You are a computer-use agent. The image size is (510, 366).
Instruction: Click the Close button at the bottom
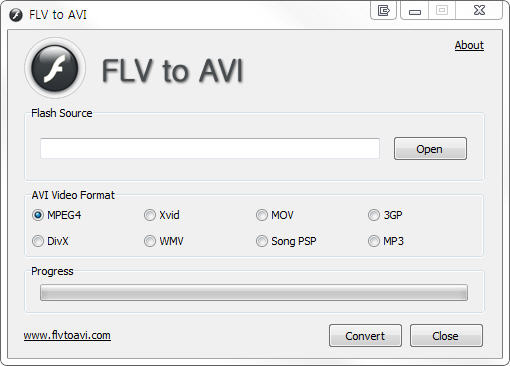446,336
